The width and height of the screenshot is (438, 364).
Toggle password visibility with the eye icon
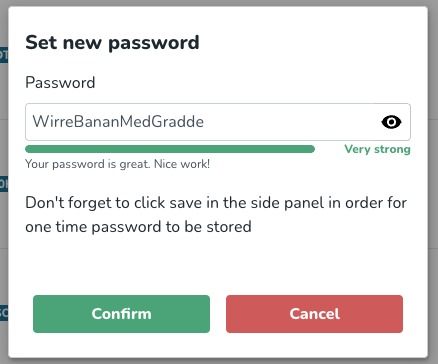(x=391, y=122)
